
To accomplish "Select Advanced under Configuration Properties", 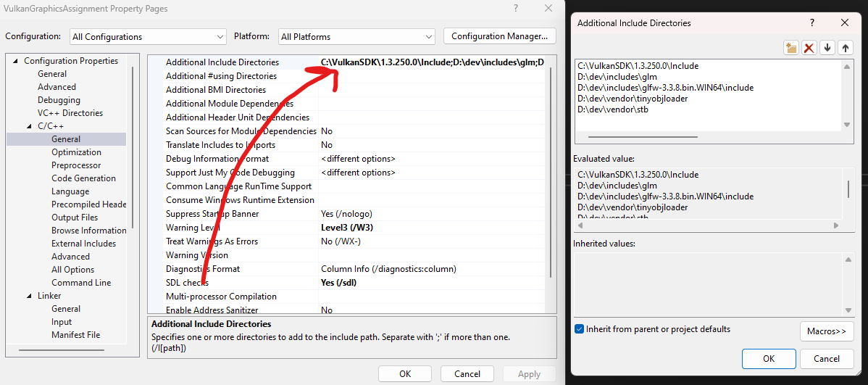I will tap(57, 87).
